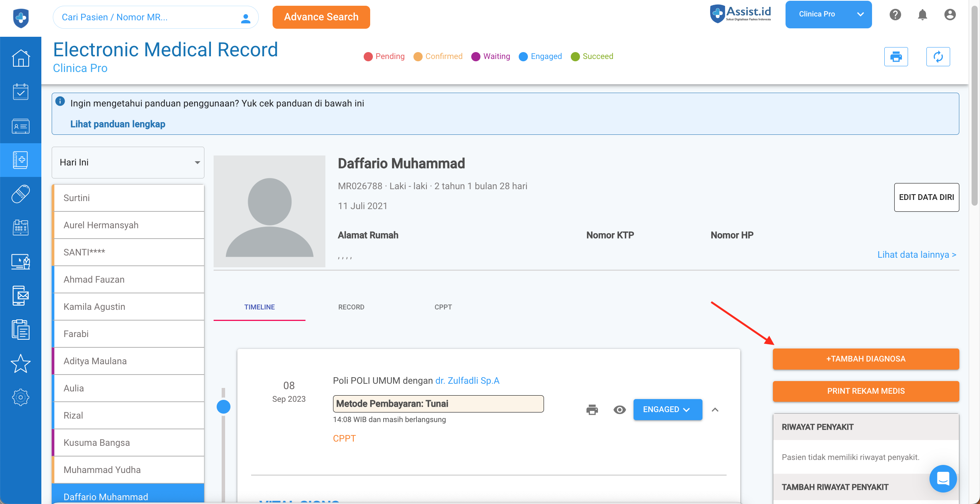This screenshot has width=980, height=504.
Task: Open the live chat bubble icon
Action: tap(943, 478)
